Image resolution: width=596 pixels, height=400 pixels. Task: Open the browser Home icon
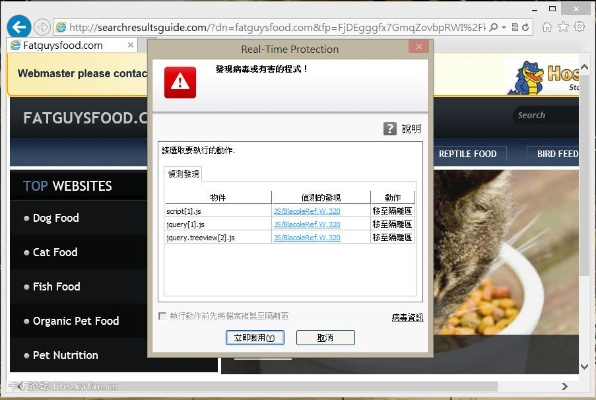point(547,27)
